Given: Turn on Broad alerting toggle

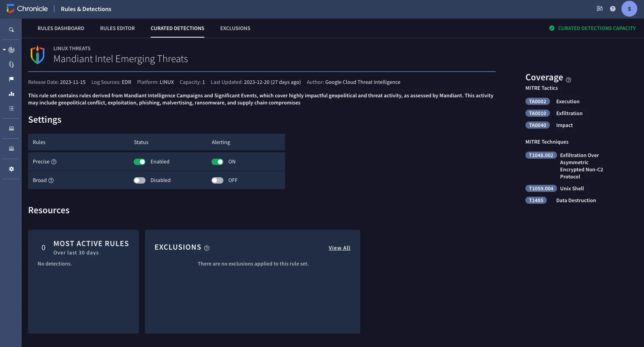Looking at the screenshot, I should click(x=217, y=180).
